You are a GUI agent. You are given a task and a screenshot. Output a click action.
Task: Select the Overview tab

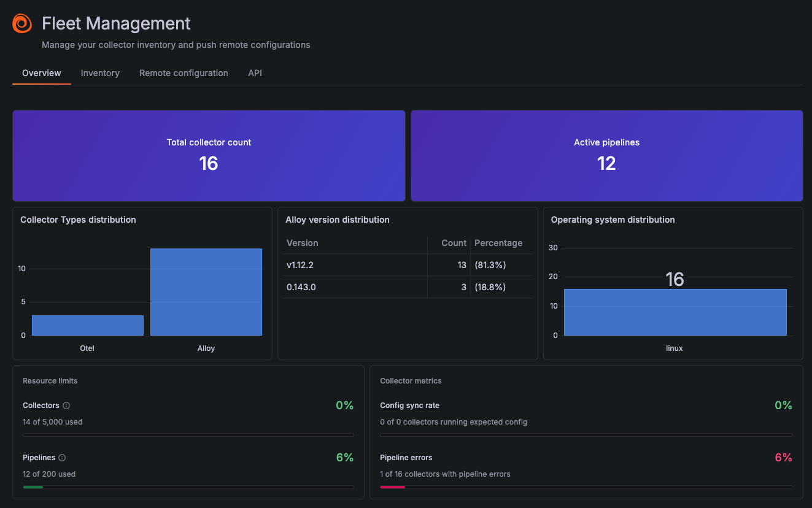[41, 72]
